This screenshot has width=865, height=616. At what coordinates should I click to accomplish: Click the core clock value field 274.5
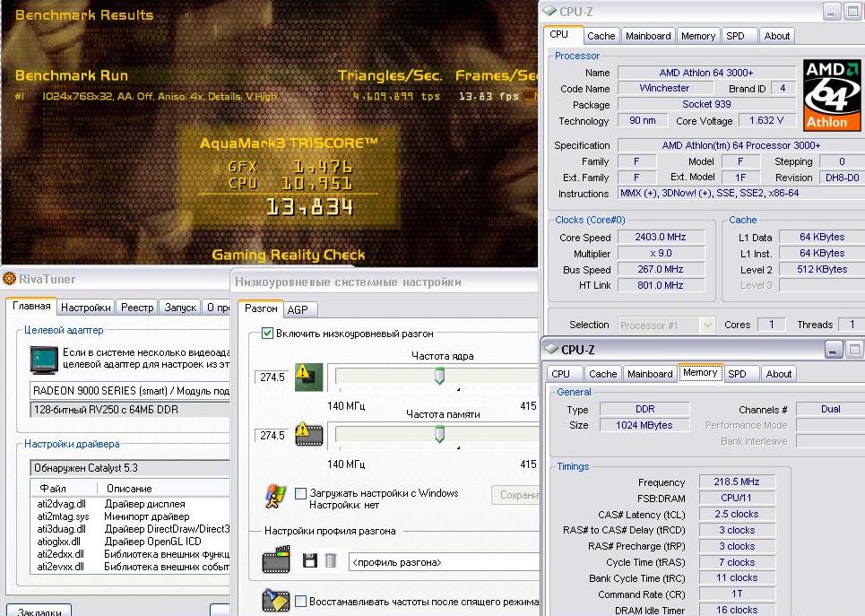pyautogui.click(x=272, y=377)
